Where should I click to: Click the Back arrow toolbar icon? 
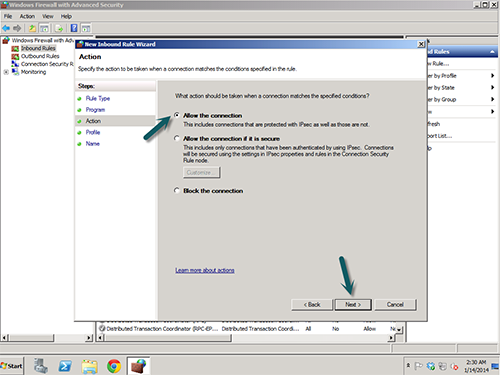coord(6,28)
